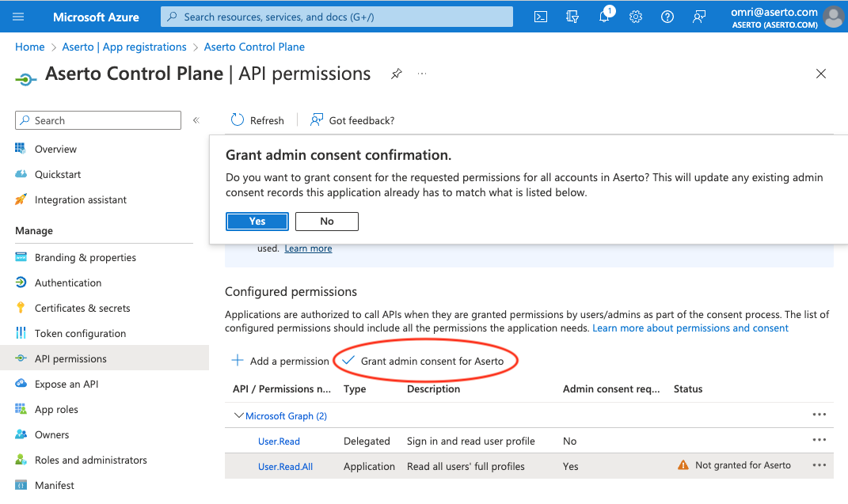Viewport: 848px width, 504px height.
Task: Open more options for Microsoft Graph row
Action: coord(819,415)
